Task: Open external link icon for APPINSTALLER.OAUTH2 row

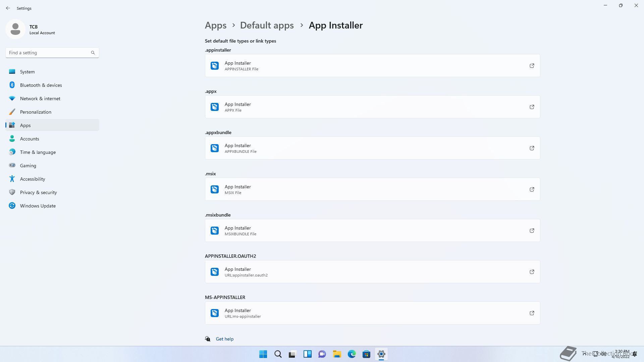Action: tap(532, 272)
